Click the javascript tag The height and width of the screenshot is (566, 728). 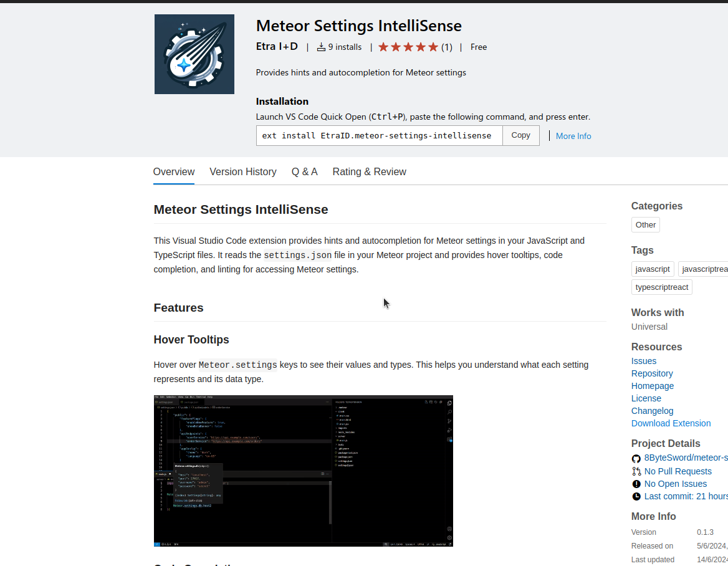(652, 269)
